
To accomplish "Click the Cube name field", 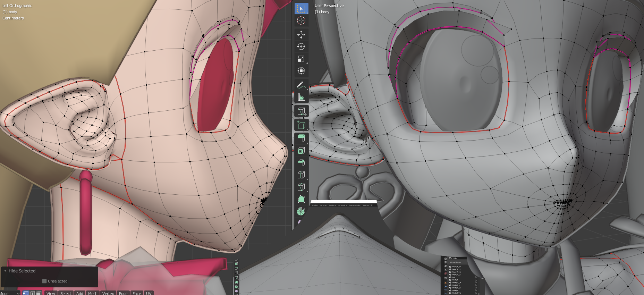I will pyautogui.click(x=459, y=258).
